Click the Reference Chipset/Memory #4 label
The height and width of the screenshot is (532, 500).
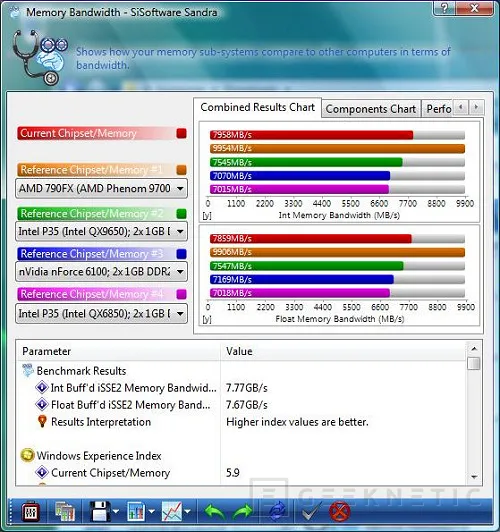[x=92, y=294]
